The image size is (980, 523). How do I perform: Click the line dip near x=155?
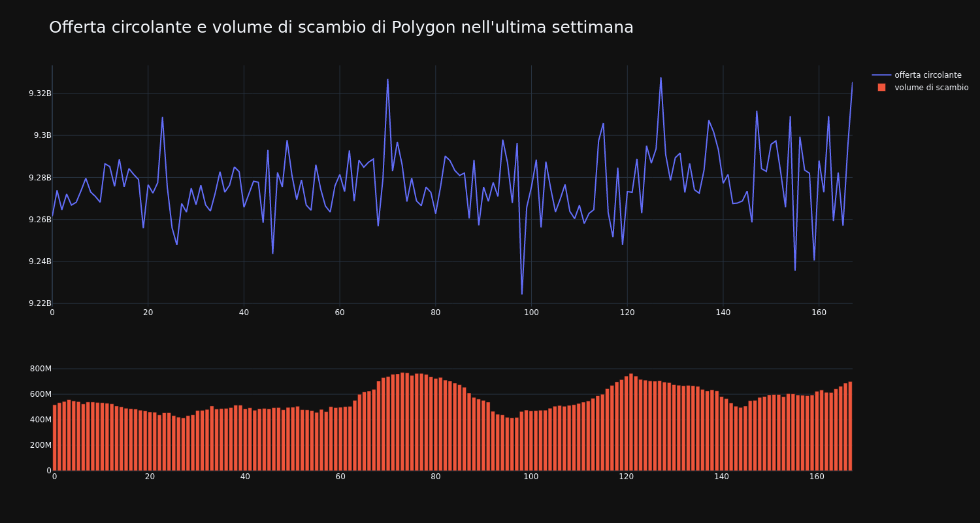click(795, 270)
